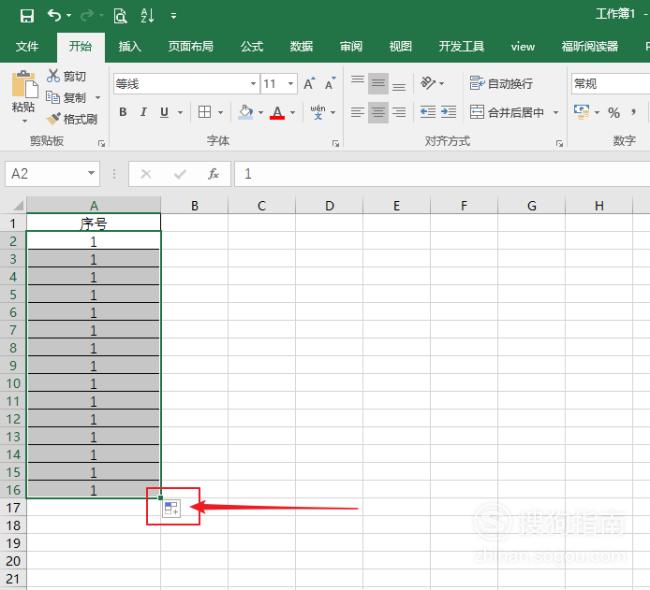650x590 pixels.
Task: Open the 开发工具 tab
Action: [461, 46]
